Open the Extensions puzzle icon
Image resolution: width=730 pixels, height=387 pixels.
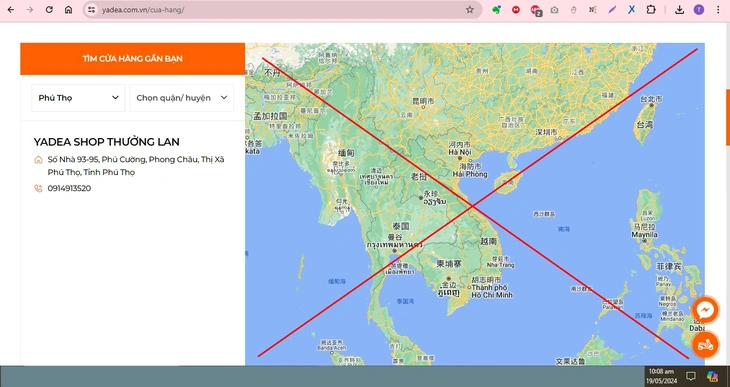click(651, 9)
